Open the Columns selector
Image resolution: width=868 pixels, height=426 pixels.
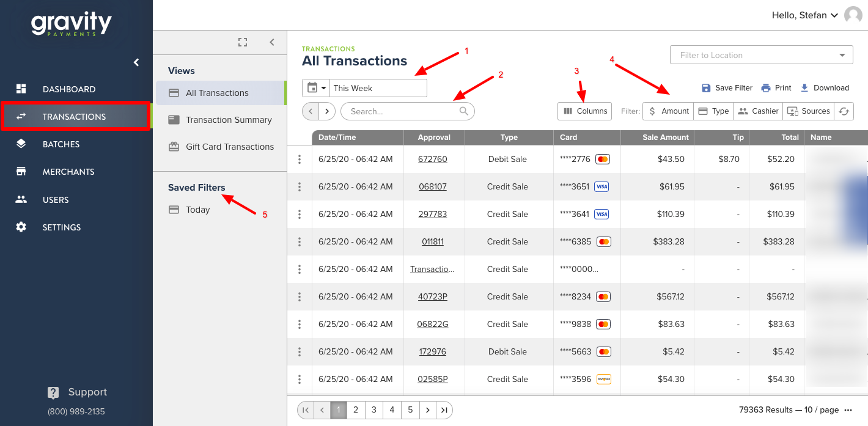point(584,111)
